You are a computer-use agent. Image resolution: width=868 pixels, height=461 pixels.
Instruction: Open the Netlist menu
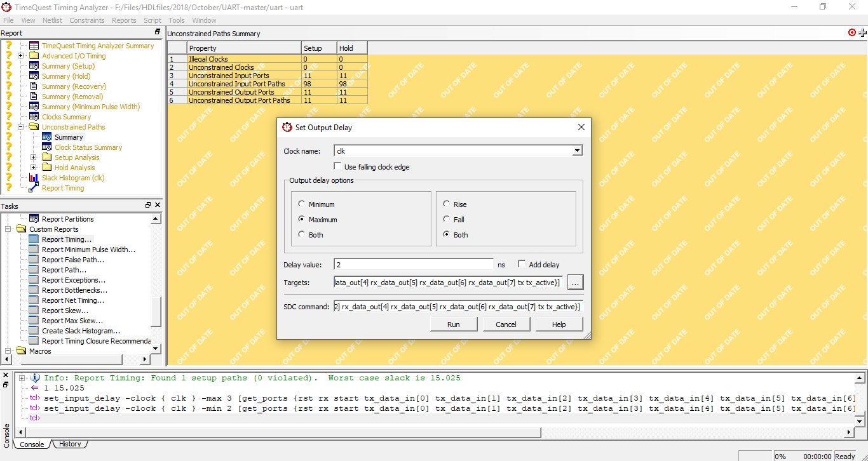coord(52,20)
